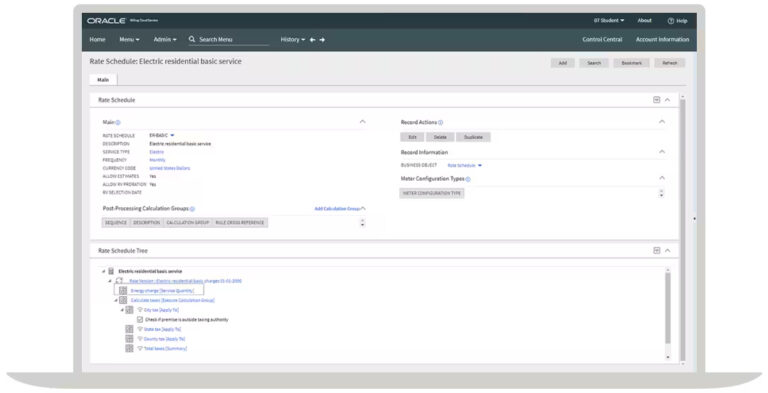Collapse the City tax tree node
The width and height of the screenshot is (768, 393).
pos(122,310)
